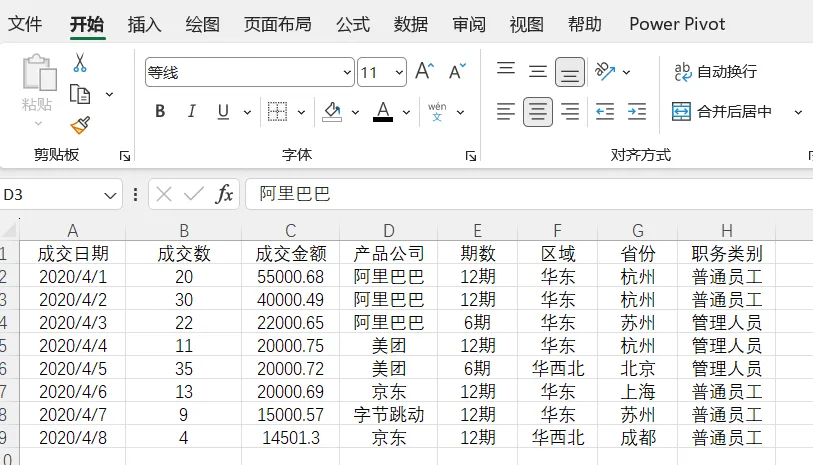Switch to the 插入 tab
The width and height of the screenshot is (813, 465).
click(145, 24)
